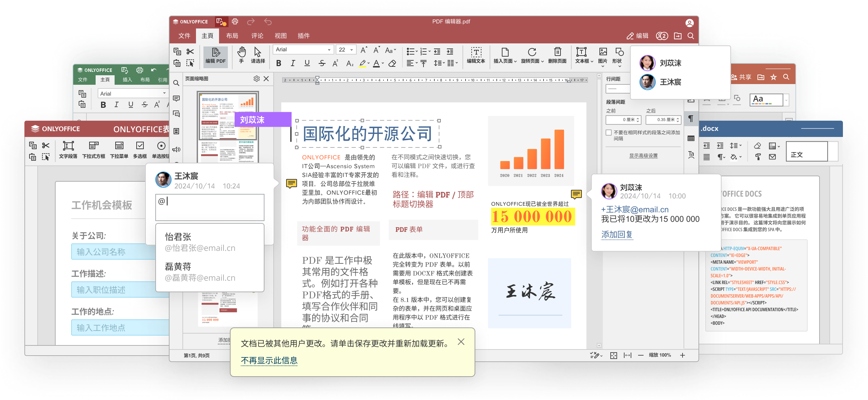Open the page thumbnails settings gear

pos(257,79)
